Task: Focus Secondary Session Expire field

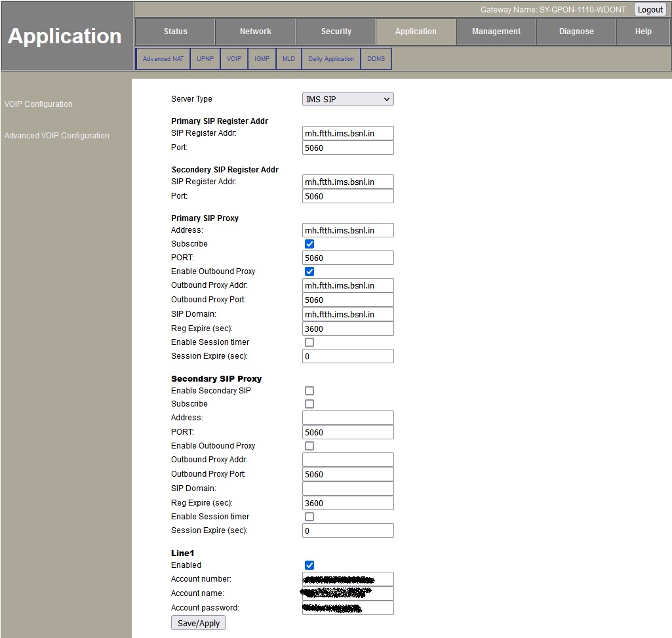Action: click(347, 531)
